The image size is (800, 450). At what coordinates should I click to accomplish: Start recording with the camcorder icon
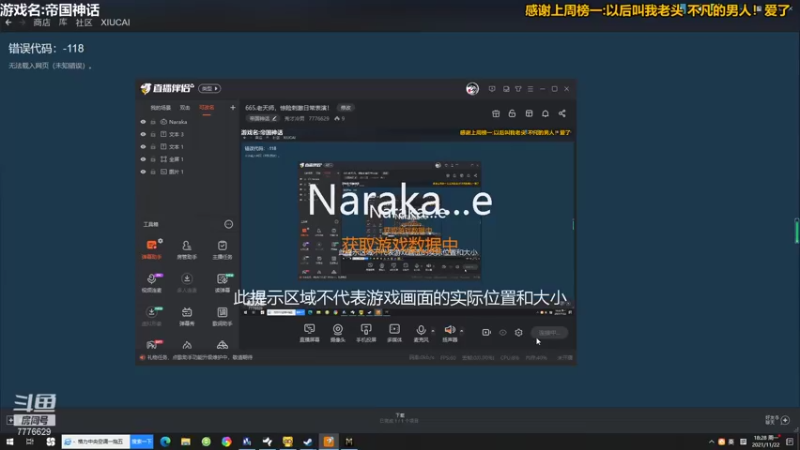pyautogui.click(x=486, y=333)
